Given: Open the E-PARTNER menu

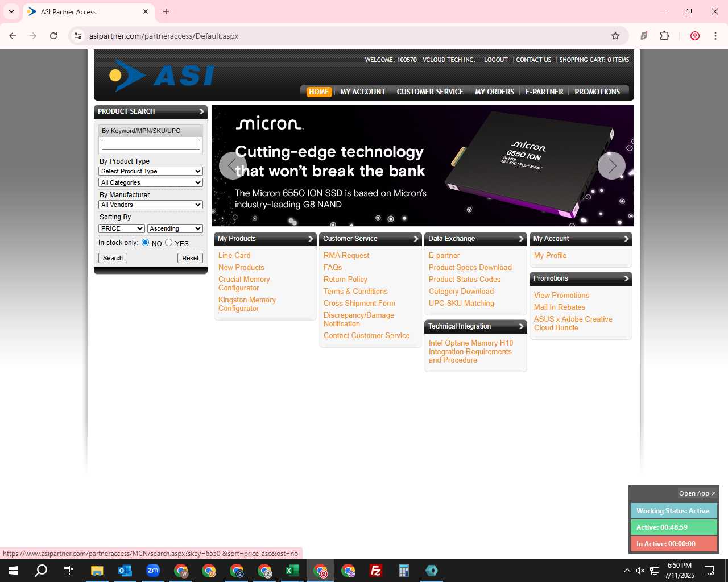Looking at the screenshot, I should point(544,92).
